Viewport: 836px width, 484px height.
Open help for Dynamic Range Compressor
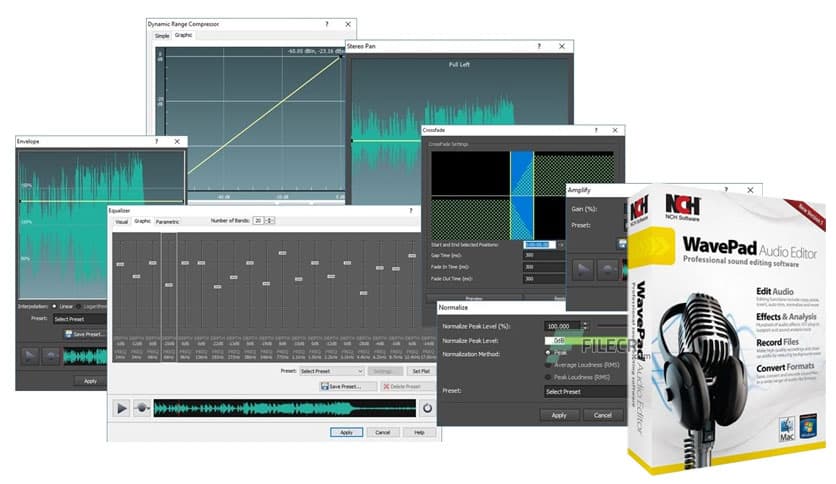point(325,23)
